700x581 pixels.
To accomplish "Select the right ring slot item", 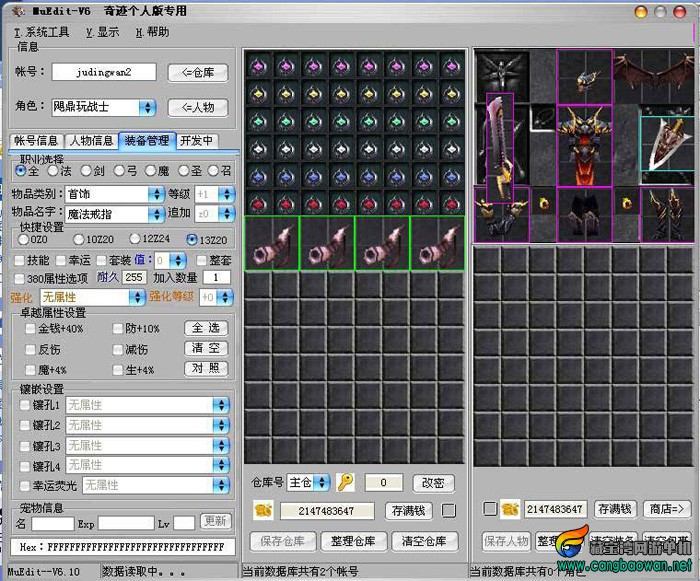I will tap(626, 204).
